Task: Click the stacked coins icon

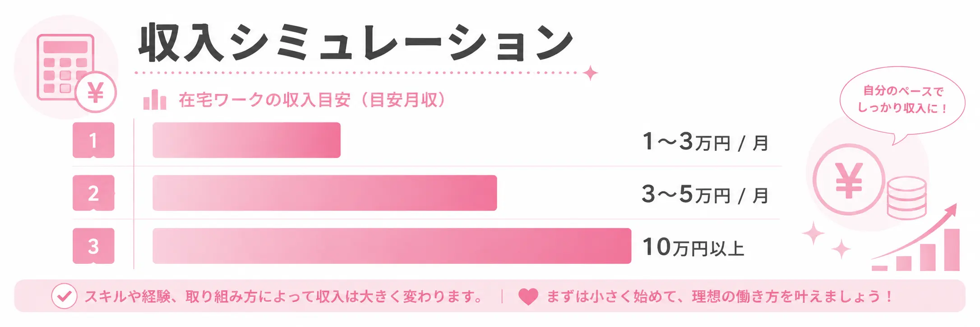Action: 906,198
